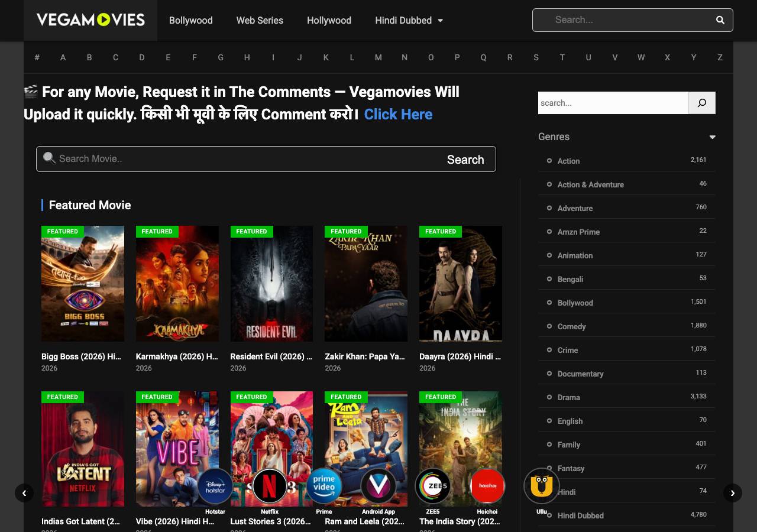
Task: Open the Hollywood nav menu
Action: click(x=329, y=20)
